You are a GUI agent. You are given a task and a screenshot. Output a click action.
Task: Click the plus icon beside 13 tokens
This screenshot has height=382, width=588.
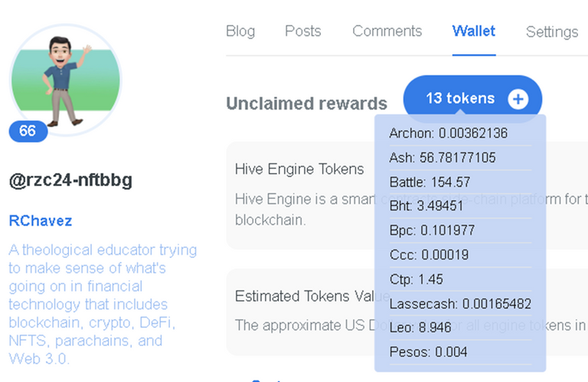pos(518,100)
